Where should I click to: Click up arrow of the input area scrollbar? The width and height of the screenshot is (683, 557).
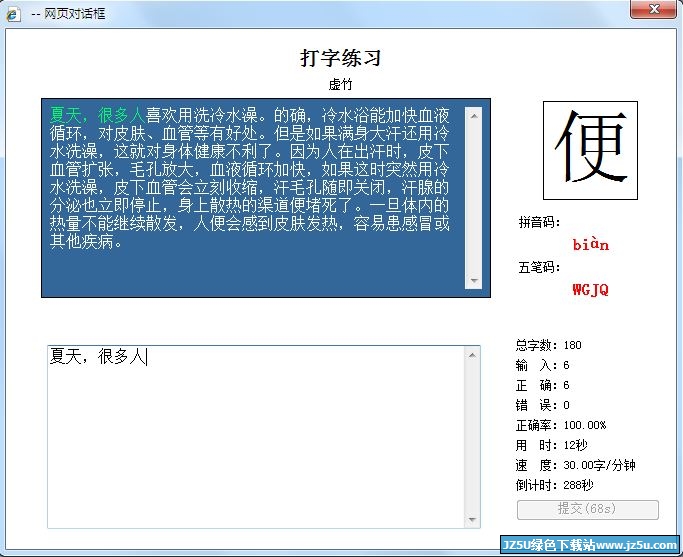point(473,355)
